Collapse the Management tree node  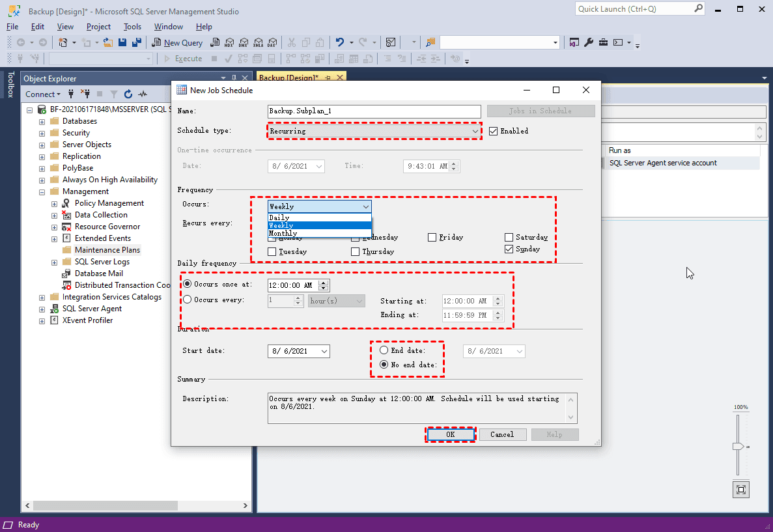[42, 192]
